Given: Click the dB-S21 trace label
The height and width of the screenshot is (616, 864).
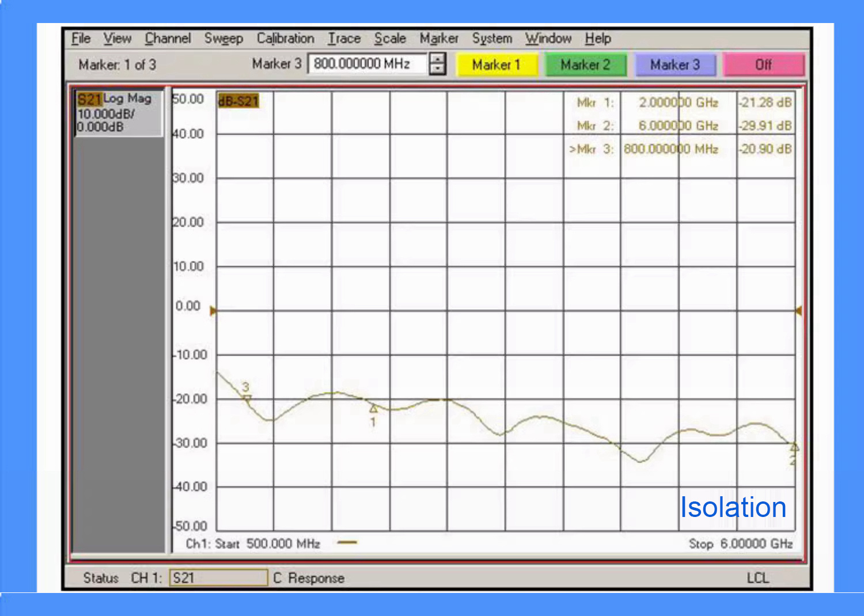Looking at the screenshot, I should pos(238,101).
